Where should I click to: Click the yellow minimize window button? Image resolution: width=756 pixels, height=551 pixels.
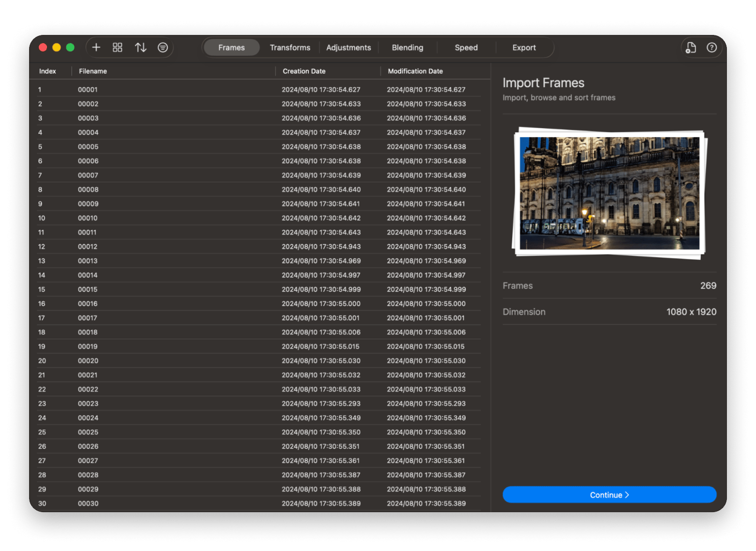pos(56,47)
